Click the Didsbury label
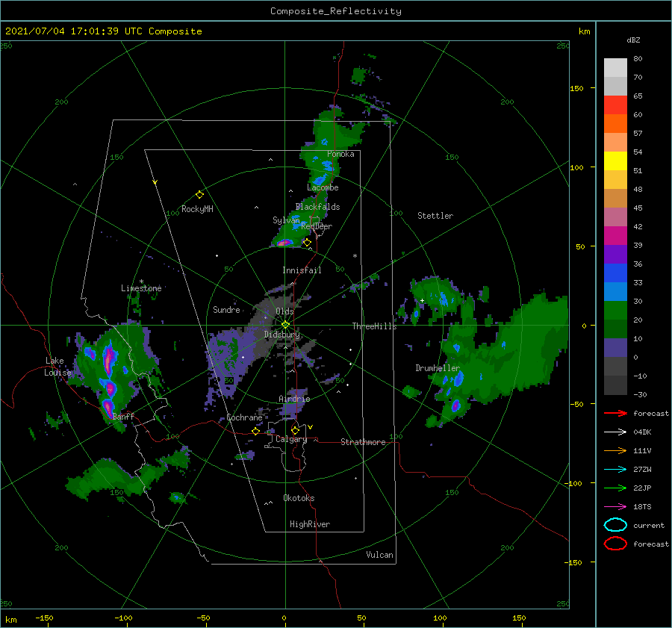 click(282, 335)
